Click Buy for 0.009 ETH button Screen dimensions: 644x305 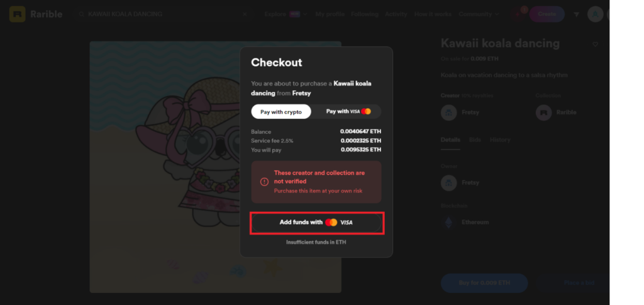[484, 283]
